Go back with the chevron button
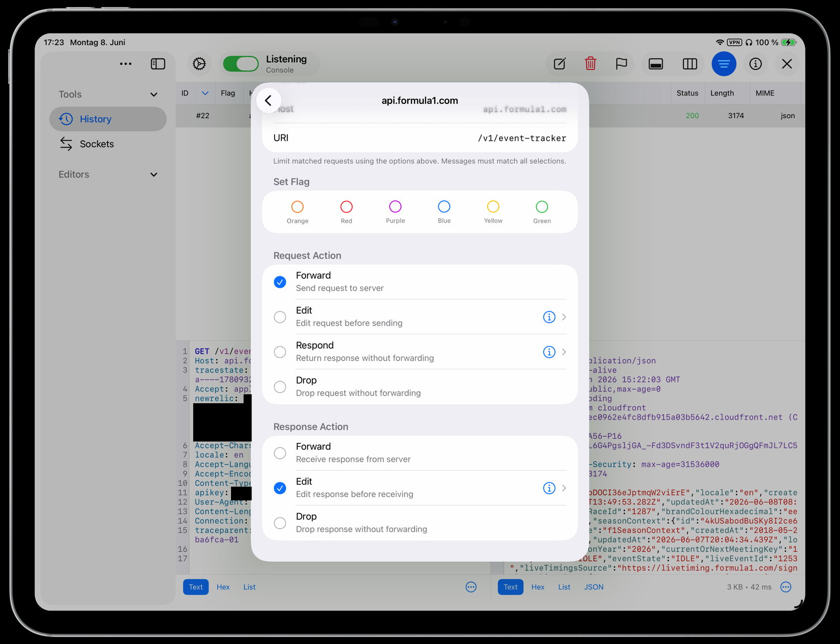The height and width of the screenshot is (644, 840). click(x=269, y=100)
